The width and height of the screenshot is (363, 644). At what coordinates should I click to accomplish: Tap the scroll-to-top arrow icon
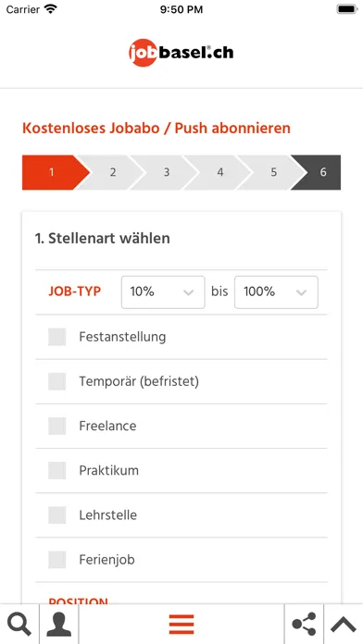pos(344,625)
